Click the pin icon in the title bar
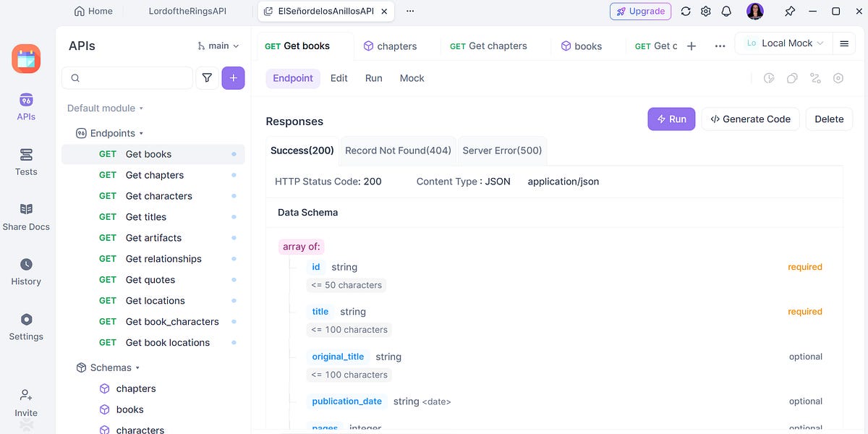Viewport: 868px width, 434px height. (790, 12)
